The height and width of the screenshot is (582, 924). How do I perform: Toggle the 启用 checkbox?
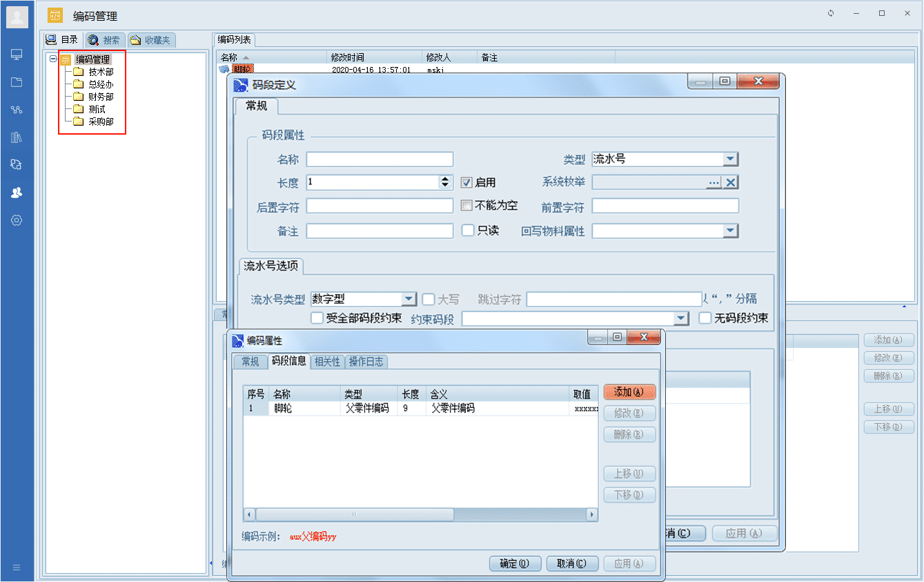(467, 182)
